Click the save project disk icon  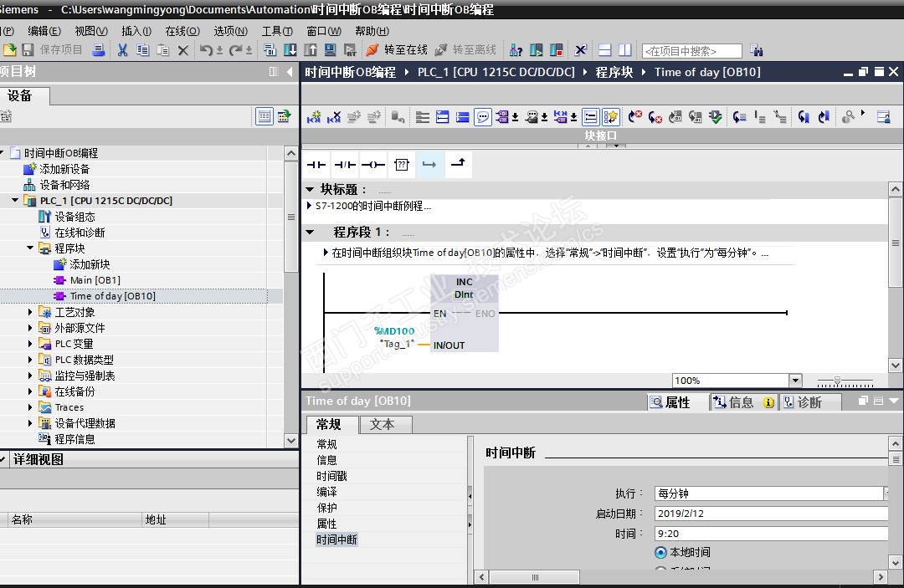click(x=28, y=50)
